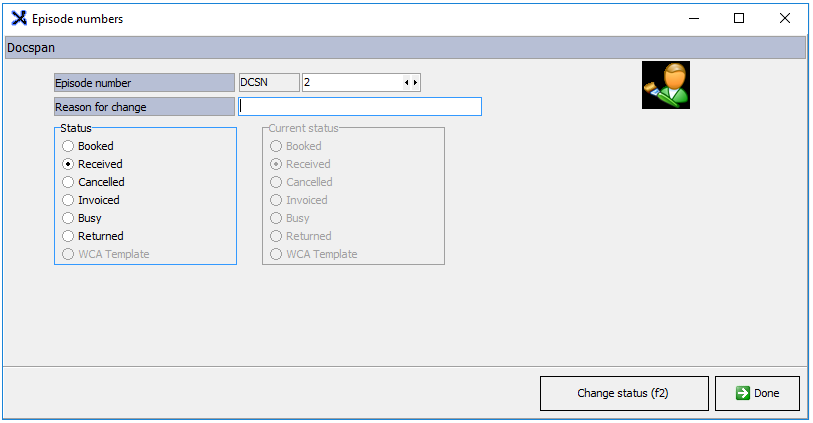Mark status as Busy
The height and width of the screenshot is (423, 813).
69,218
